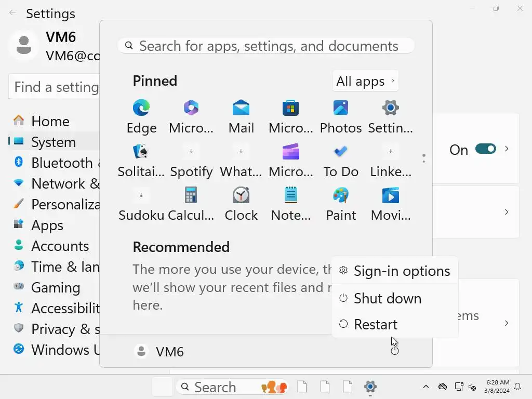Launch Notepad from pinned apps
Image resolution: width=532 pixels, height=399 pixels.
pyautogui.click(x=291, y=204)
